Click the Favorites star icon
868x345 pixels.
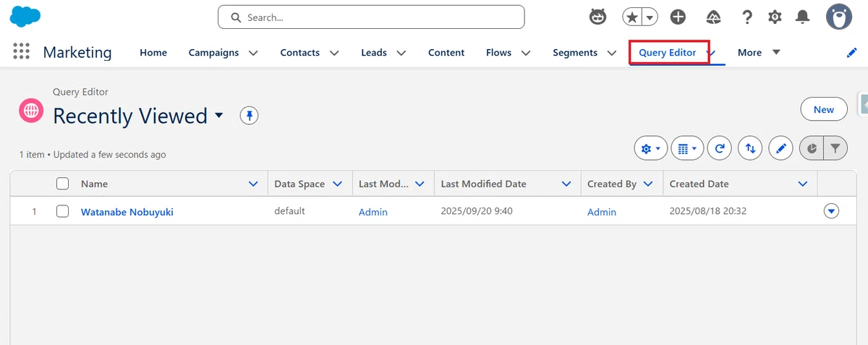coord(631,17)
